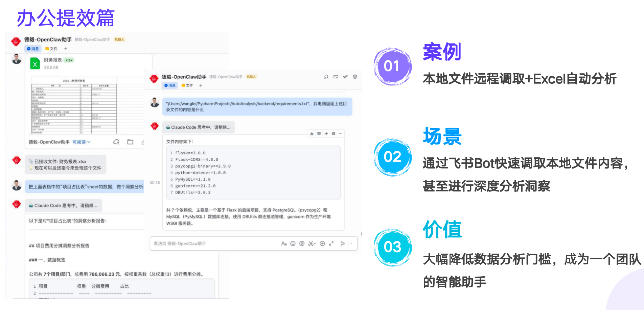Viewport: 644px width, 310px height.
Task: Click the green Excel file icon
Action: click(35, 63)
